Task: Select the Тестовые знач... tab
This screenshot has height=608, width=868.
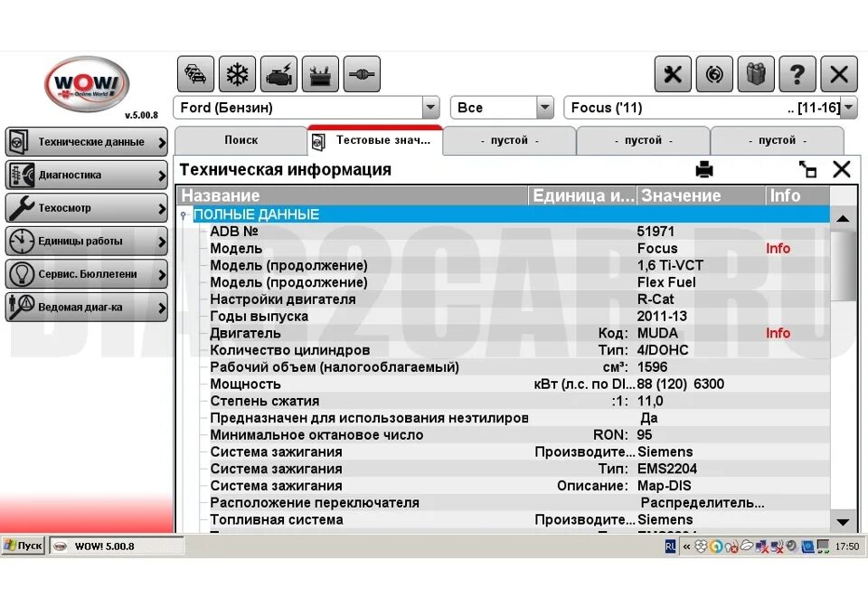Action: tap(375, 140)
